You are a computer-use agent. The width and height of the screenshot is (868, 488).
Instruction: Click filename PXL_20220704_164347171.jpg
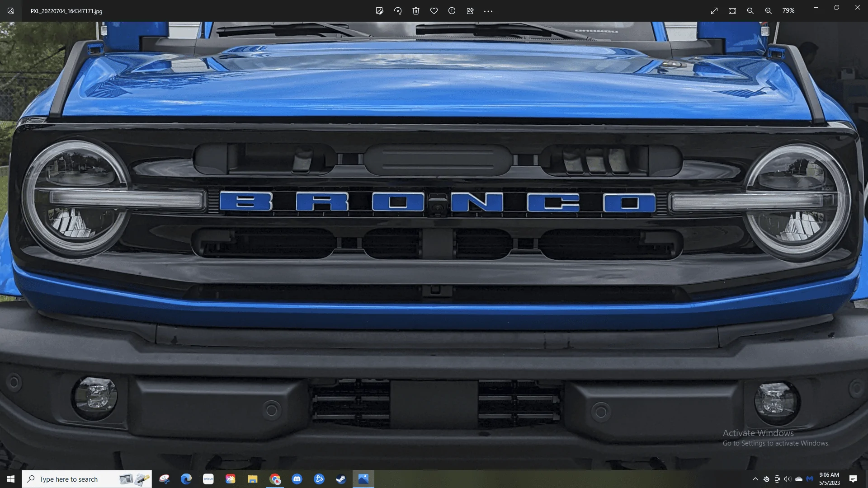coord(66,11)
